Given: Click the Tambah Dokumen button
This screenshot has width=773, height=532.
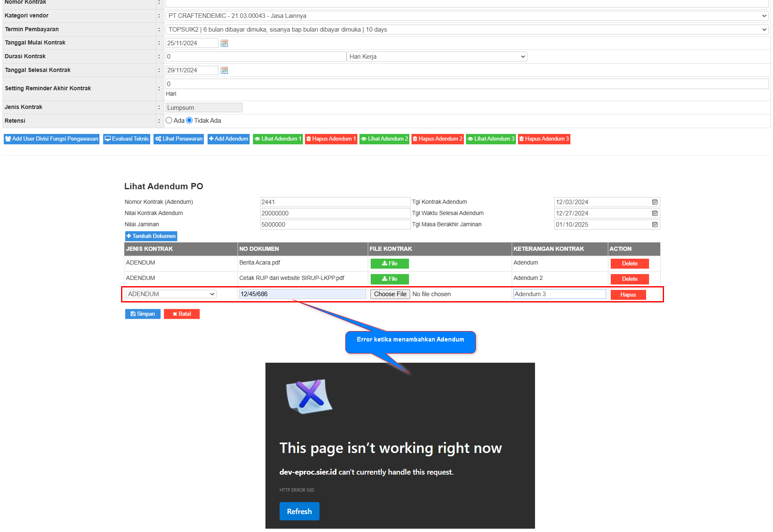Looking at the screenshot, I should [x=151, y=236].
